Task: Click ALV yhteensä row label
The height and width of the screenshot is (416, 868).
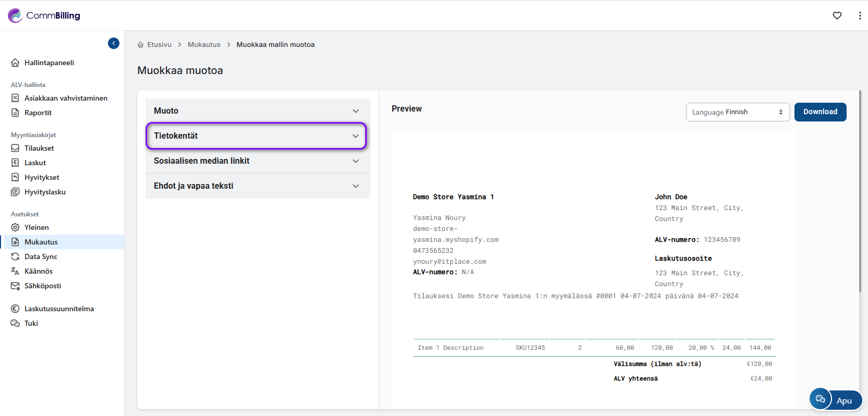Action: click(x=635, y=378)
